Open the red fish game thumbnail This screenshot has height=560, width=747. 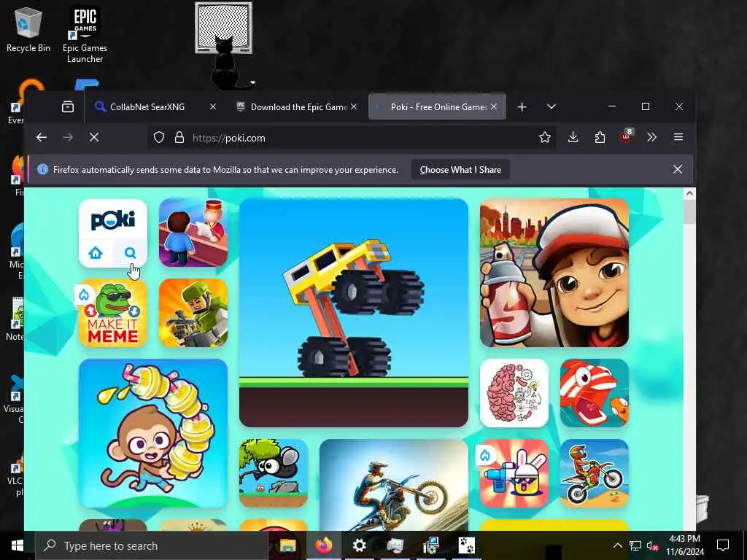pos(594,393)
